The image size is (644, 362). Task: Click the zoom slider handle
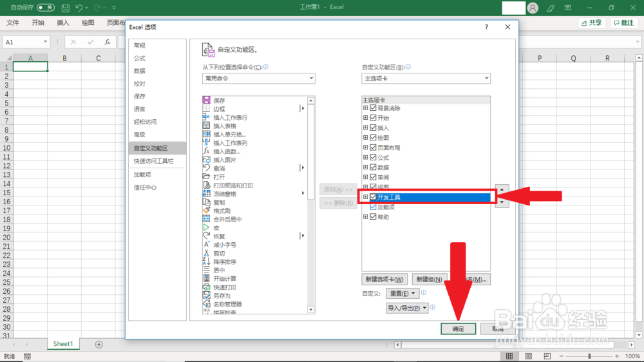coord(589,356)
